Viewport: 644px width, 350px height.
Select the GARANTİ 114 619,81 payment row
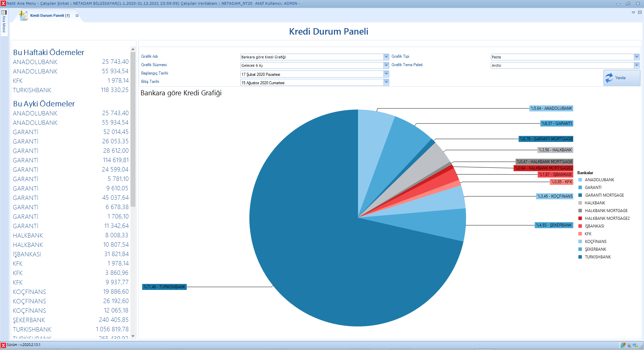tap(71, 160)
